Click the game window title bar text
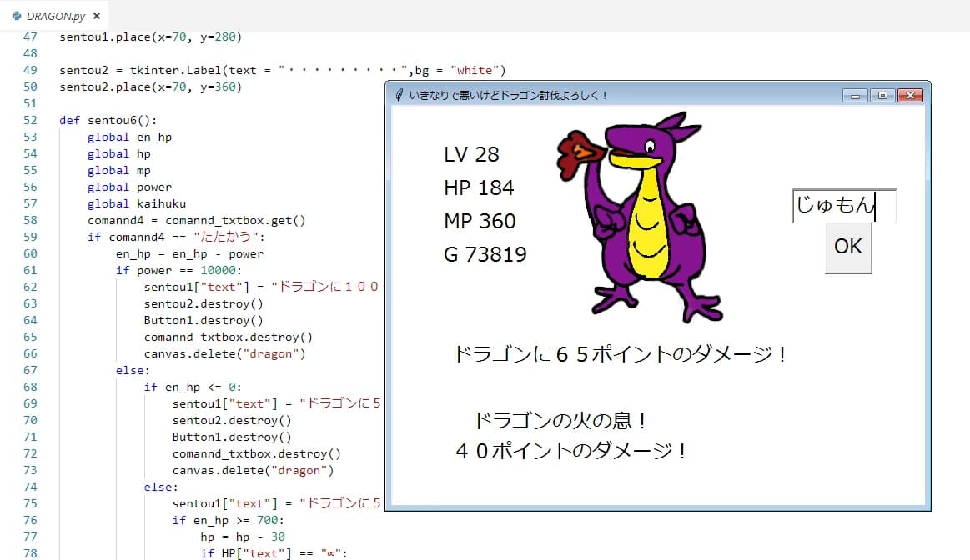This screenshot has width=970, height=560. point(509,95)
